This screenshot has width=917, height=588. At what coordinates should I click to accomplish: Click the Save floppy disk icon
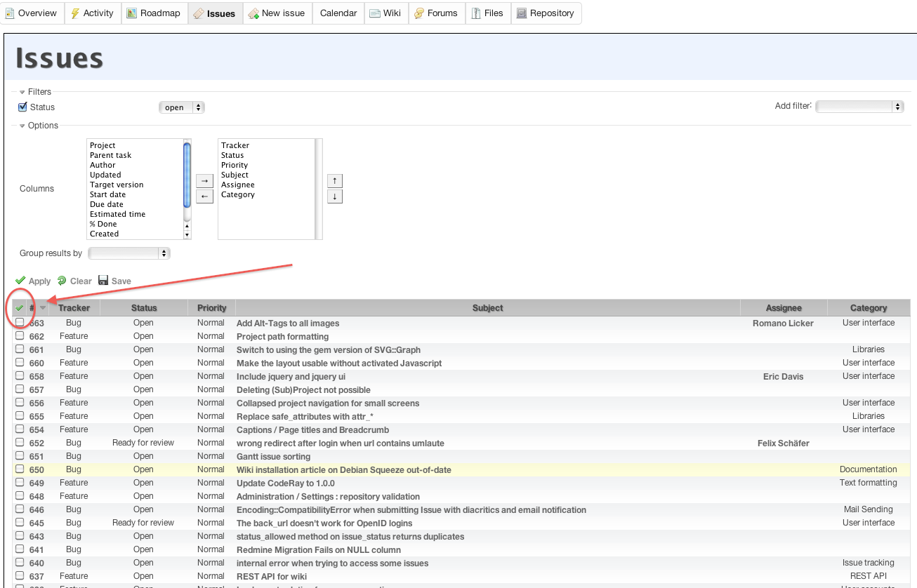tap(103, 281)
